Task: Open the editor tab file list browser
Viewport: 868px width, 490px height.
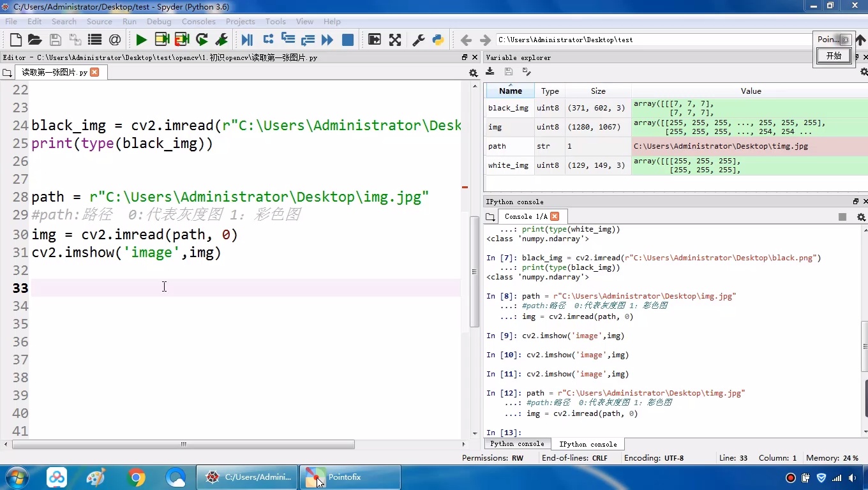Action: 8,73
